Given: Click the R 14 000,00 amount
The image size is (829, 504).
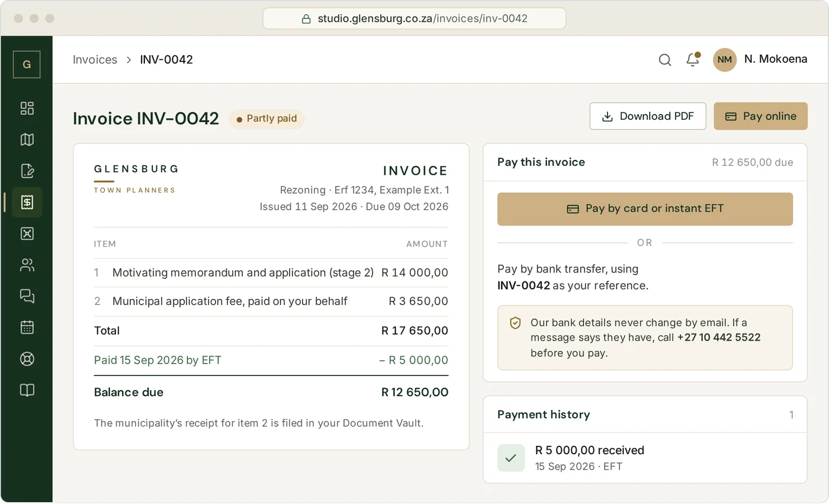Looking at the screenshot, I should point(415,273).
